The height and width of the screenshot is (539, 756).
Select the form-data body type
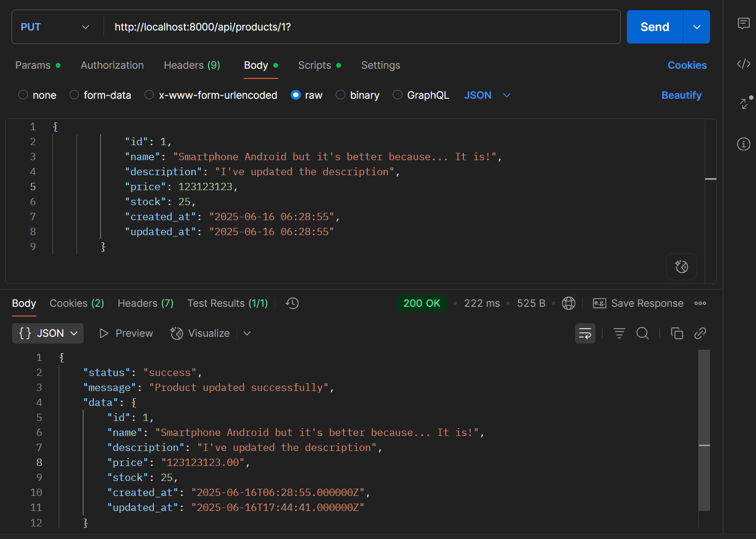(100, 95)
